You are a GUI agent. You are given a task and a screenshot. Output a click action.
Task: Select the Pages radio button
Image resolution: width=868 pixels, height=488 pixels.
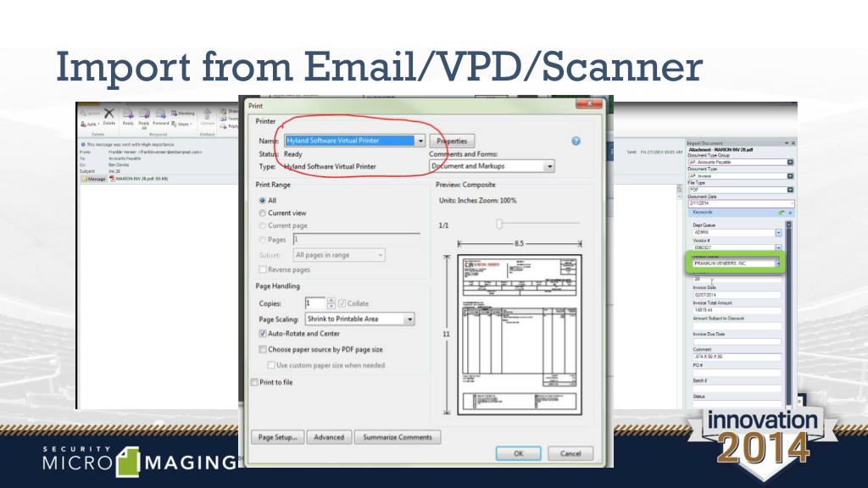263,240
